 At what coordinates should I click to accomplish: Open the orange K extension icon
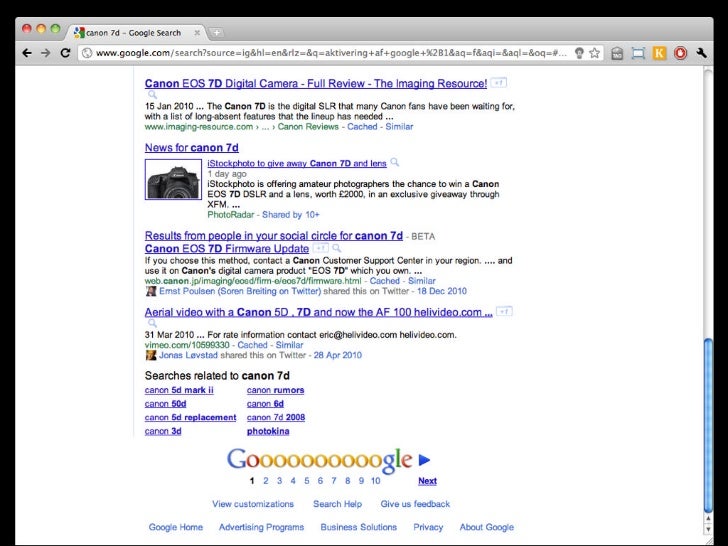pos(659,53)
